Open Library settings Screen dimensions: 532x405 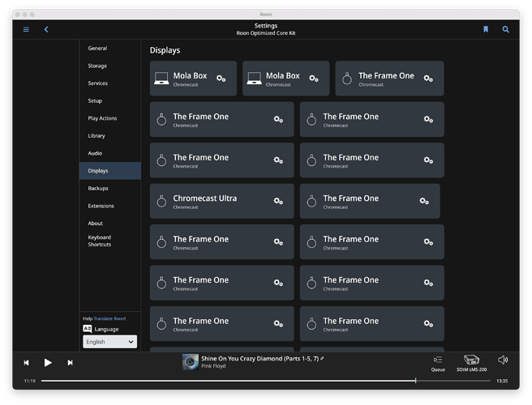point(110,135)
